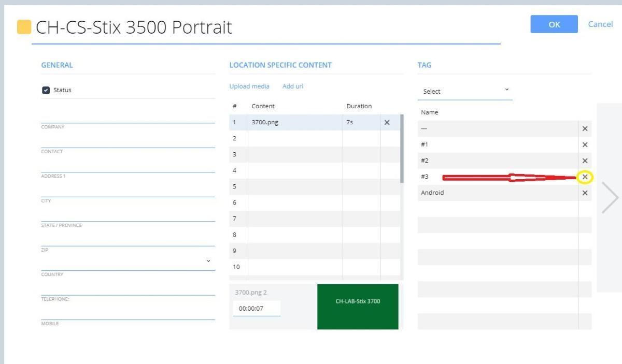Cancel the location edit dialog
Viewport: 622px width, 364px height.
tap(600, 24)
